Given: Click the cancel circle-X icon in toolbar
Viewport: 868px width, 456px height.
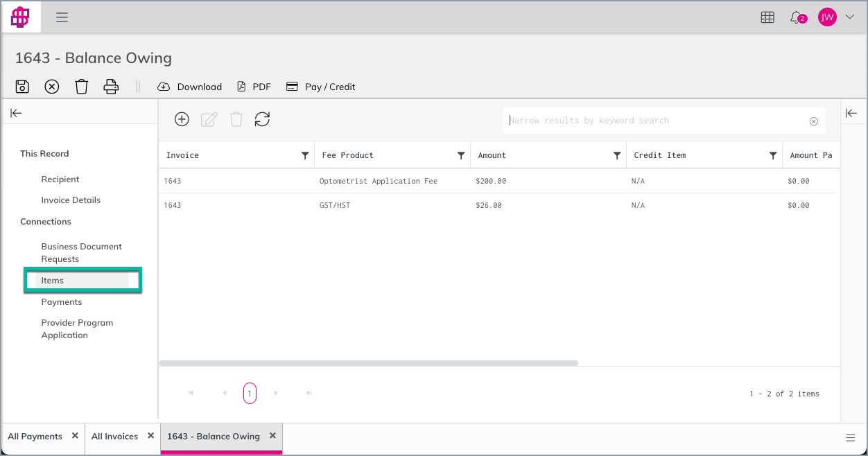Looking at the screenshot, I should point(52,87).
